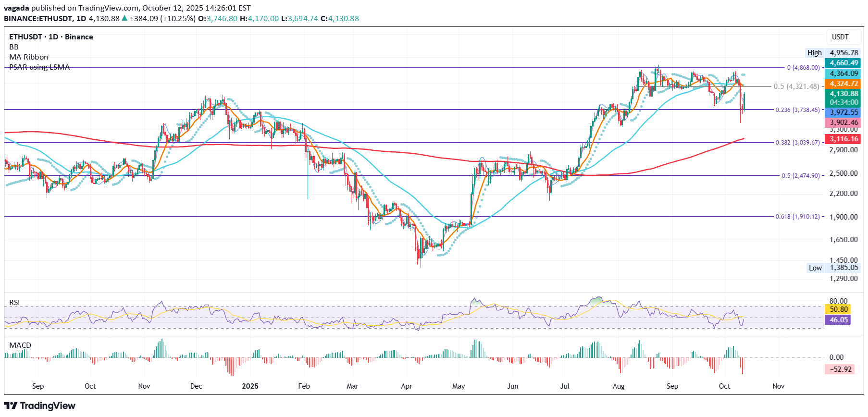This screenshot has width=868, height=417.
Task: Click the High 4,956.78 label
Action: coord(832,53)
